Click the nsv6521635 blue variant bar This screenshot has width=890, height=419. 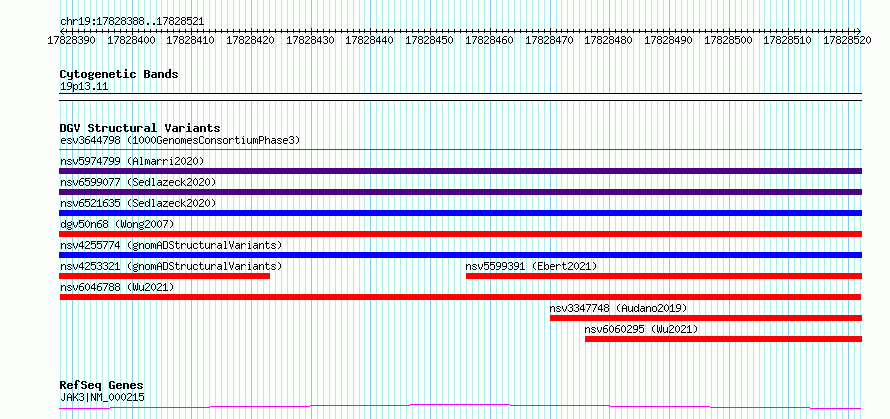tap(460, 213)
